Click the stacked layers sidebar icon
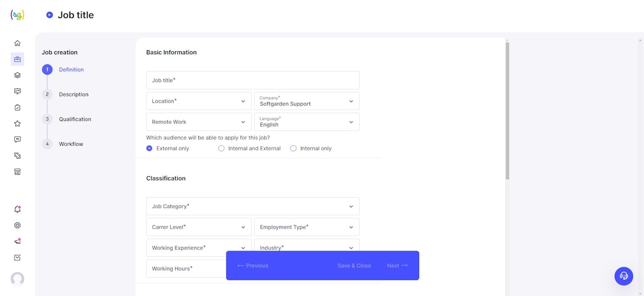The height and width of the screenshot is (296, 644). (17, 75)
